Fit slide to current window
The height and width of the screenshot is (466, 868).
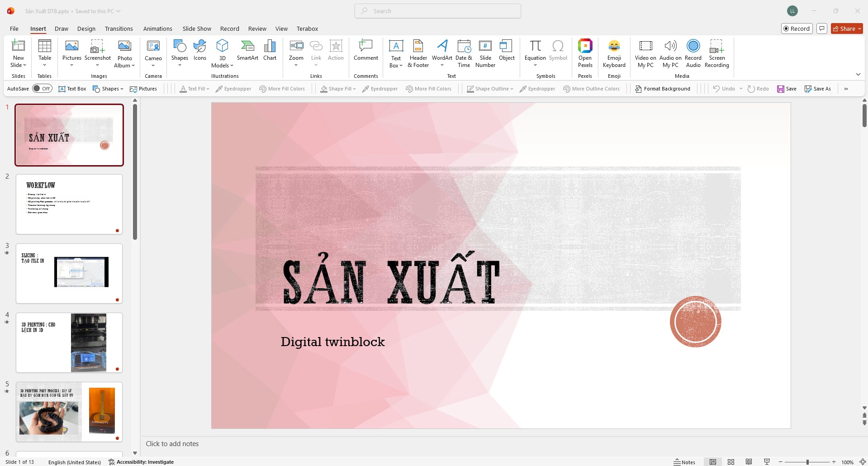pyautogui.click(x=862, y=462)
